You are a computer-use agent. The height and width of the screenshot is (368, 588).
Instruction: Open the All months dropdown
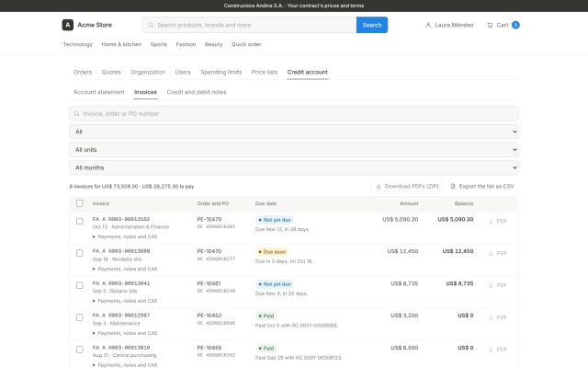[294, 167]
